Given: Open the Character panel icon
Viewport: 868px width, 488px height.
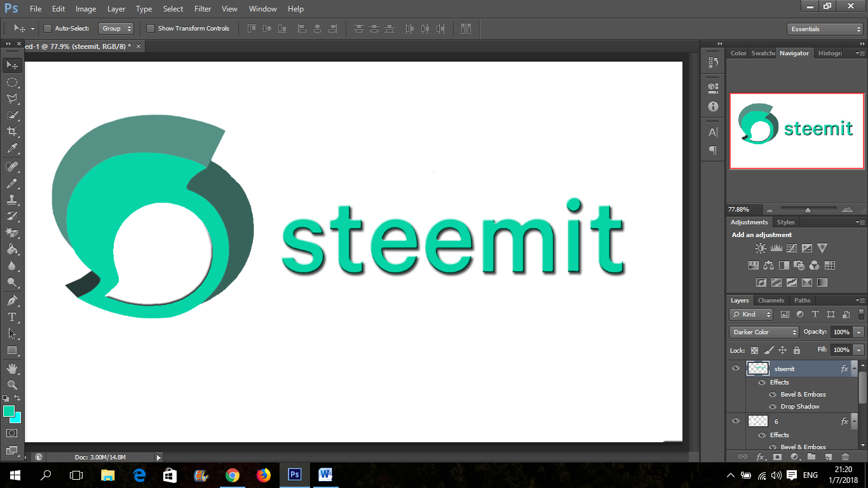Looking at the screenshot, I should (713, 132).
